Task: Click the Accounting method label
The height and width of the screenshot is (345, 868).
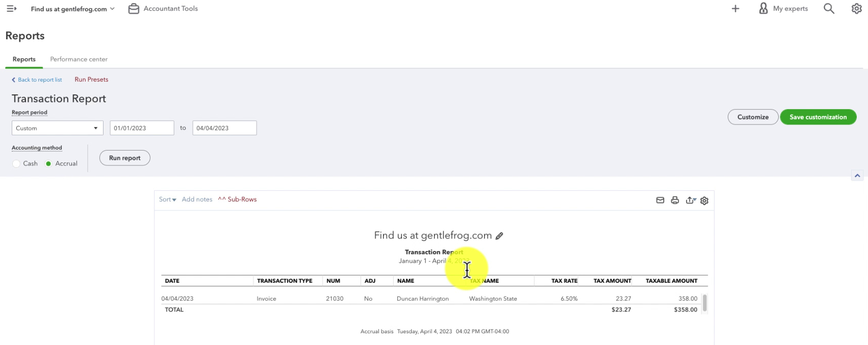Action: tap(37, 147)
